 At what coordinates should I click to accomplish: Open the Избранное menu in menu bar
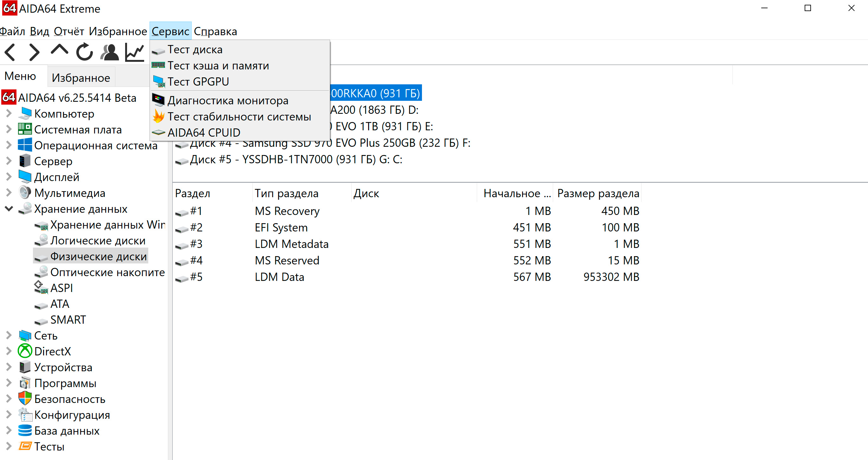(118, 31)
